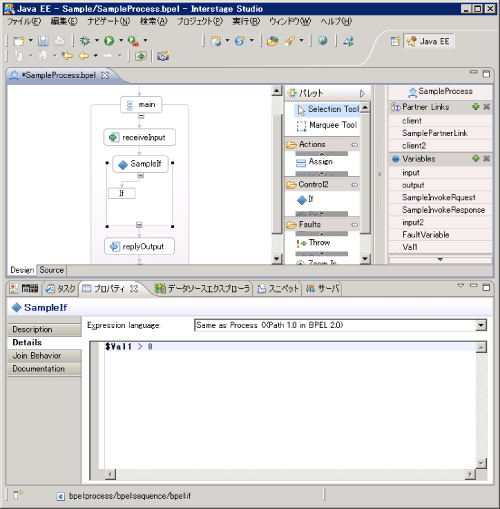Collapse the SampleIf node minus toggle

coord(141,176)
